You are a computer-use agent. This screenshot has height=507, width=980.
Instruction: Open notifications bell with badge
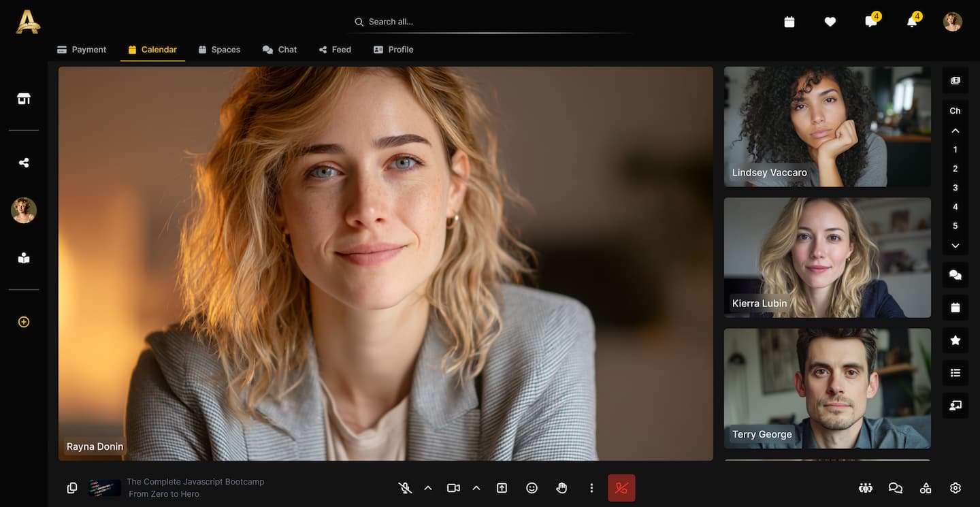pos(912,22)
